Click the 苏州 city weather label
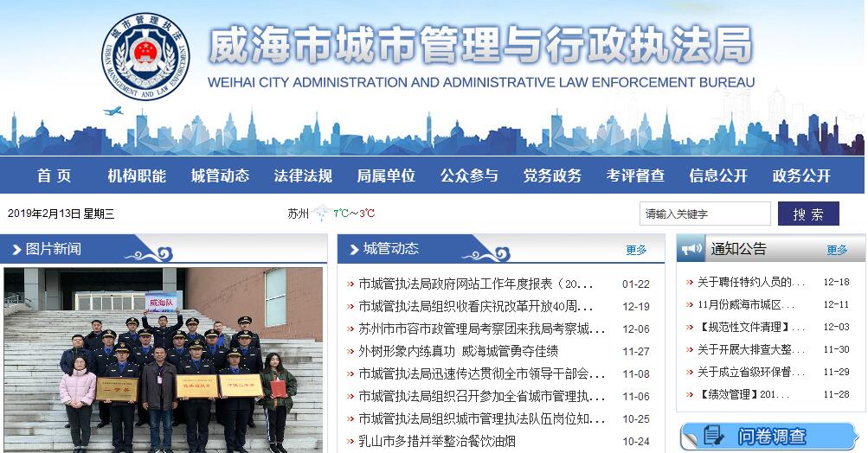868x453 pixels. (298, 214)
